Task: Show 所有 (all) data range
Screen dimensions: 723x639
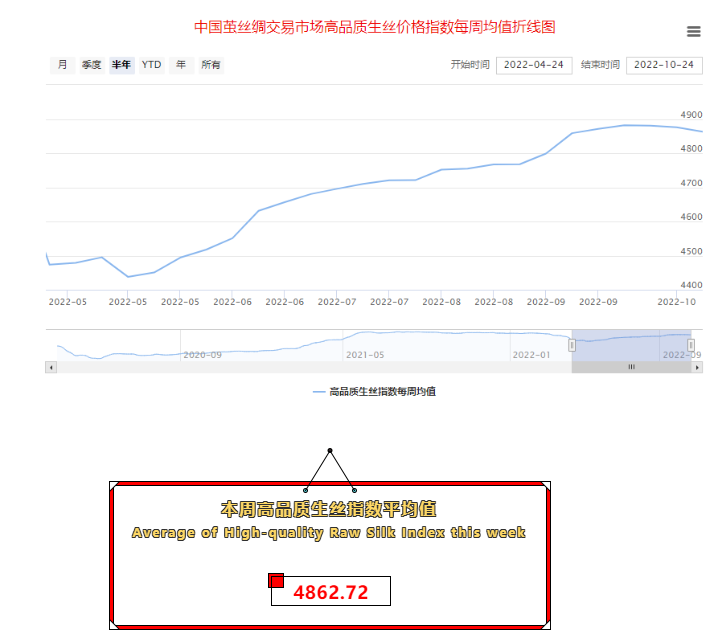Action: tap(210, 65)
